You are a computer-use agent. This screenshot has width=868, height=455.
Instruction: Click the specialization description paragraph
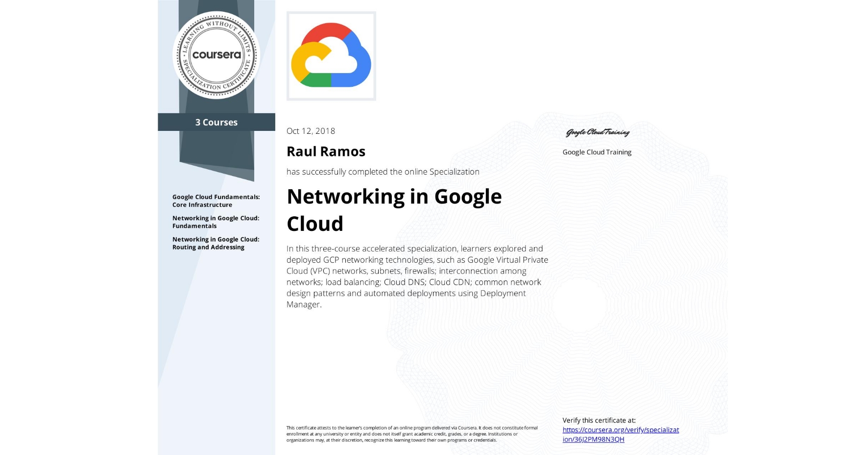pyautogui.click(x=417, y=277)
